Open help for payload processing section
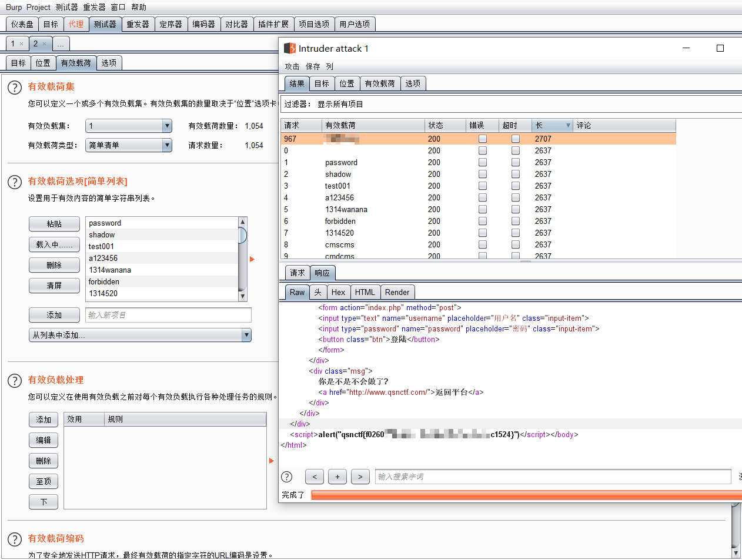This screenshot has width=742, height=560. tap(15, 381)
